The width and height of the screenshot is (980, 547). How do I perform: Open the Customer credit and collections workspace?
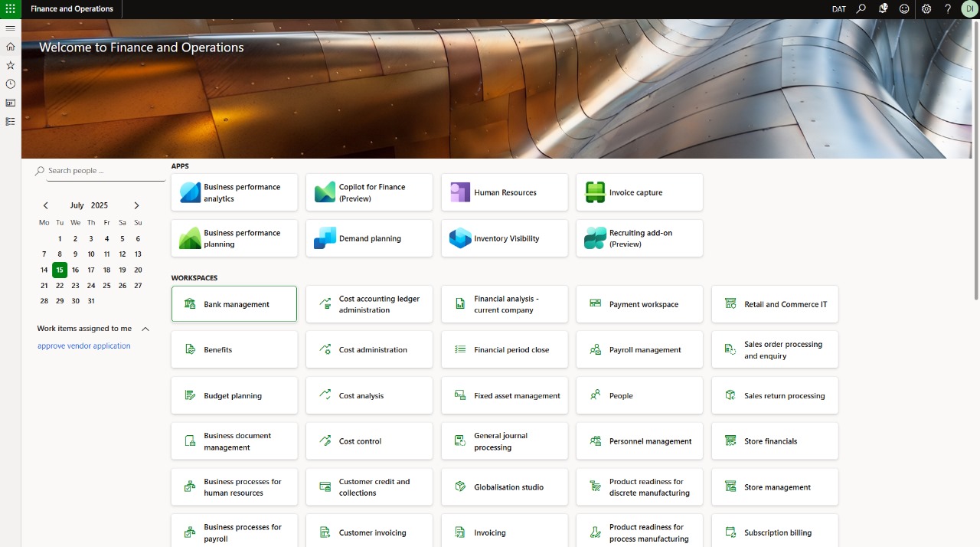369,487
